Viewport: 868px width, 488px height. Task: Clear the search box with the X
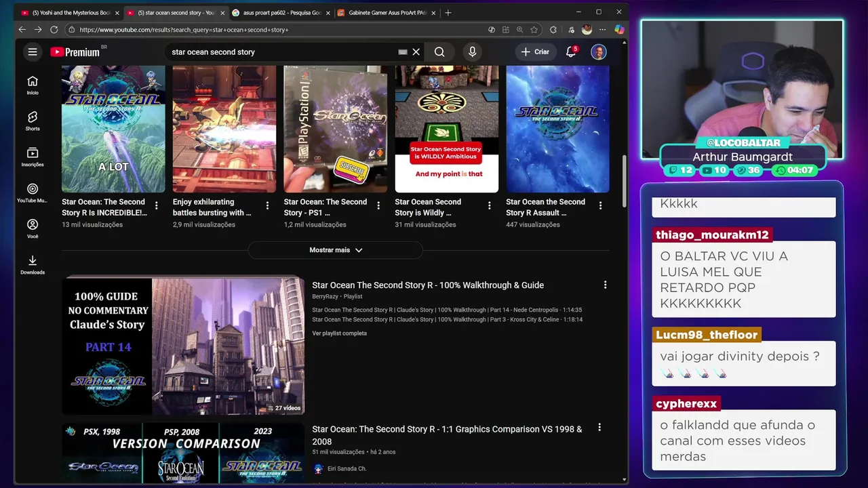416,52
